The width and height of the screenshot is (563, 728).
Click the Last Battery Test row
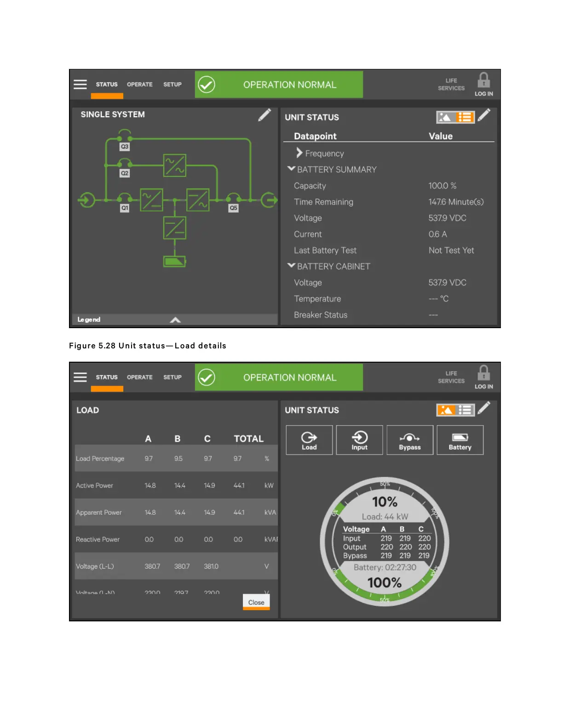(x=389, y=250)
